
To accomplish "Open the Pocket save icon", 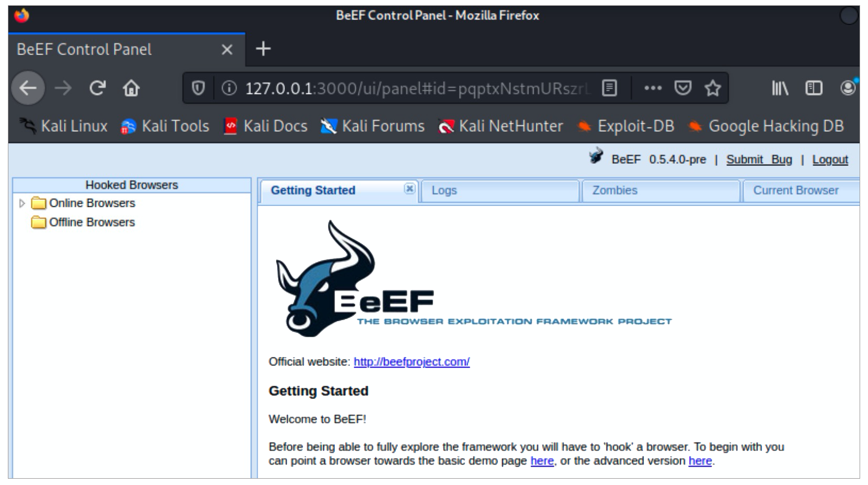I will pos(683,88).
